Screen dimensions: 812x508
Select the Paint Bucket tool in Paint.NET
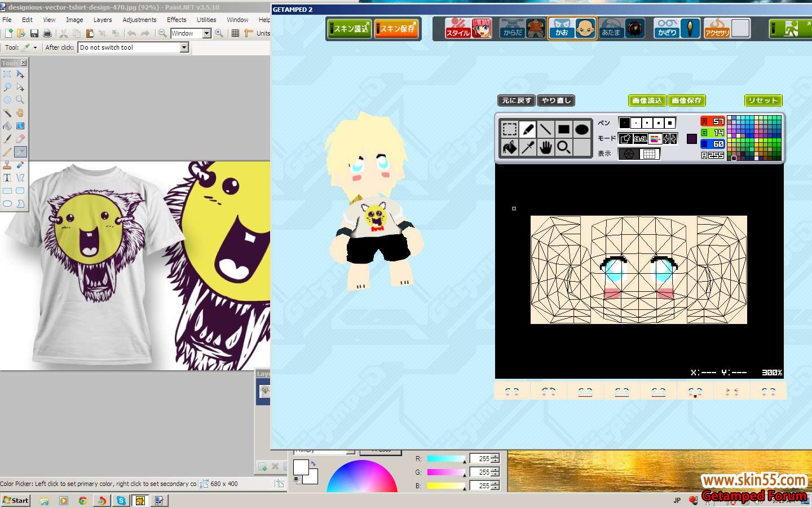coord(7,125)
